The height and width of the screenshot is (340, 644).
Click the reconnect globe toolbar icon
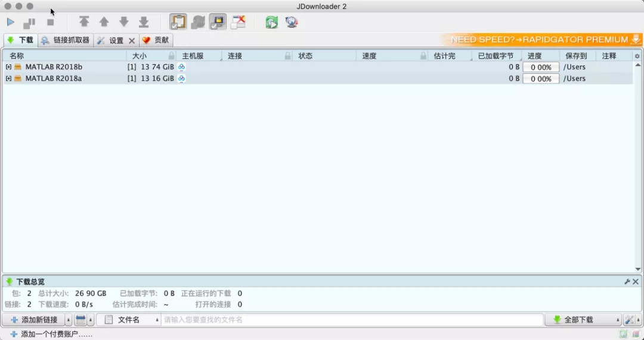tap(292, 22)
